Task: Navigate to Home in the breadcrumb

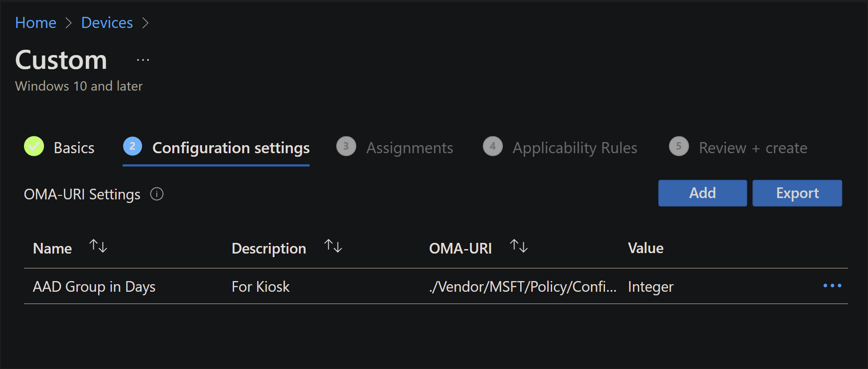Action: [36, 23]
